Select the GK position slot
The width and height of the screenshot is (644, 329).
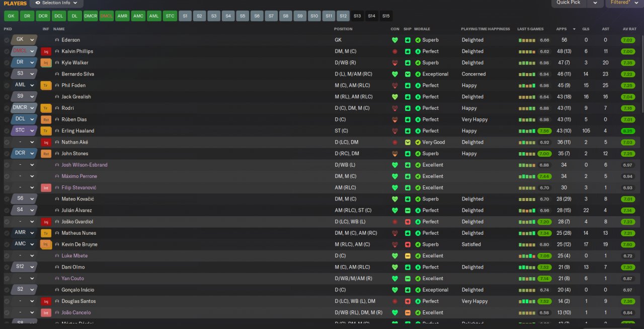[11, 16]
